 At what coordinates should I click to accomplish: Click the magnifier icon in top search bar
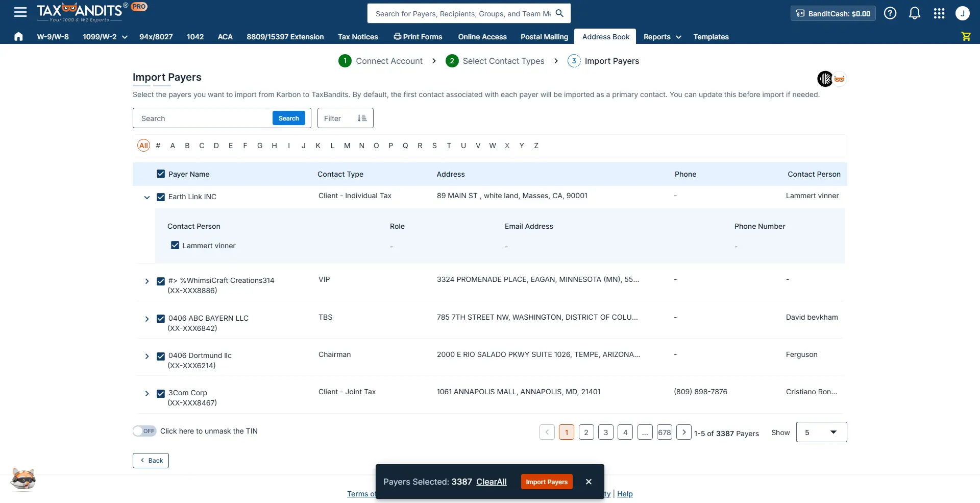(x=559, y=13)
